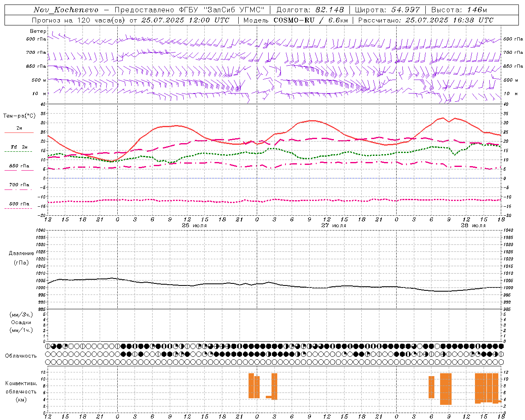
Task: Select the Осадки precipitation label
Action: [21, 322]
